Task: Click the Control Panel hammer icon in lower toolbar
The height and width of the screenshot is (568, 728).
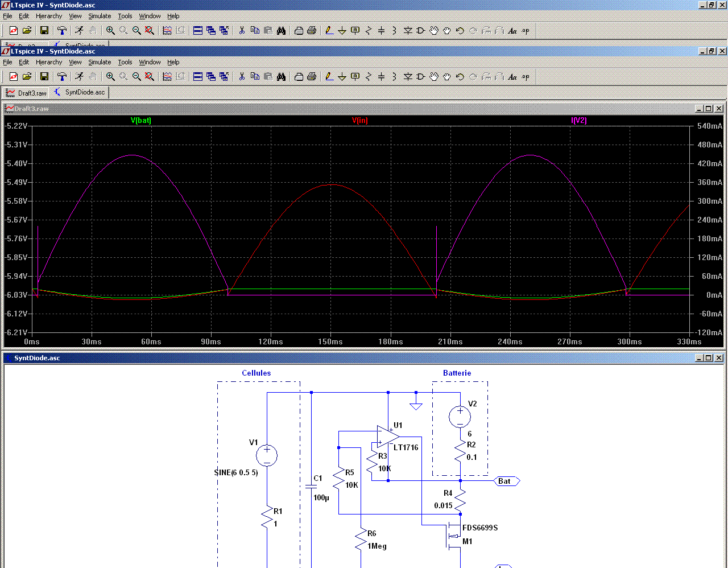Action: point(62,77)
